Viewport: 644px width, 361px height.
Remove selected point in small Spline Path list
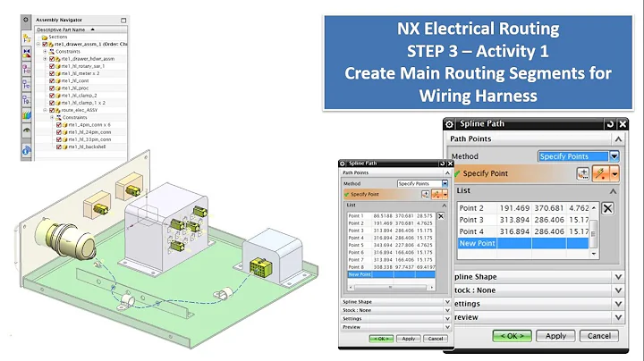pos(441,215)
